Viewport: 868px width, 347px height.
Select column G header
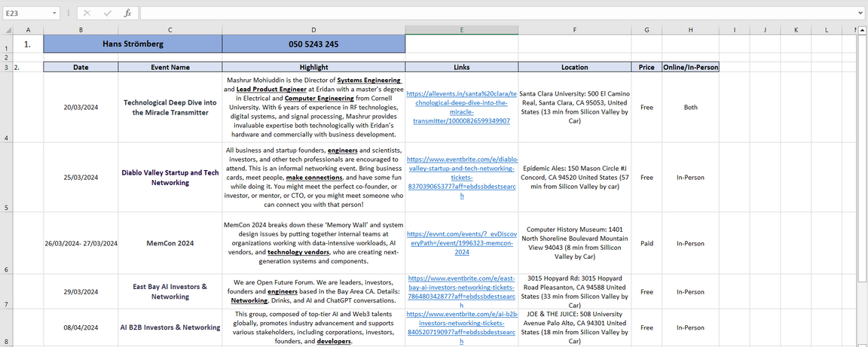coord(646,30)
